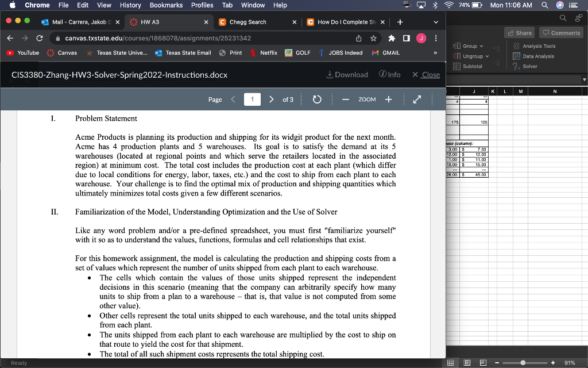Open the Apple menu
Viewport: 588px width, 368px height.
pos(13,5)
